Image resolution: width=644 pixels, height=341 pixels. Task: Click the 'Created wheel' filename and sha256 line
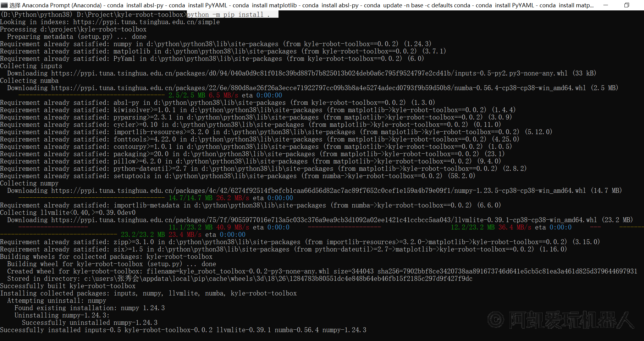(x=322, y=271)
